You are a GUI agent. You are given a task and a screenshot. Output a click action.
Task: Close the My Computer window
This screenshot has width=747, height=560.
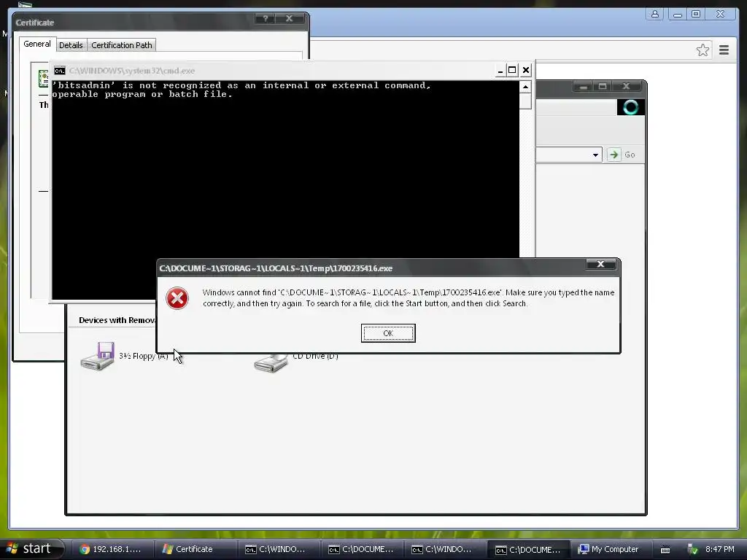[x=626, y=86]
